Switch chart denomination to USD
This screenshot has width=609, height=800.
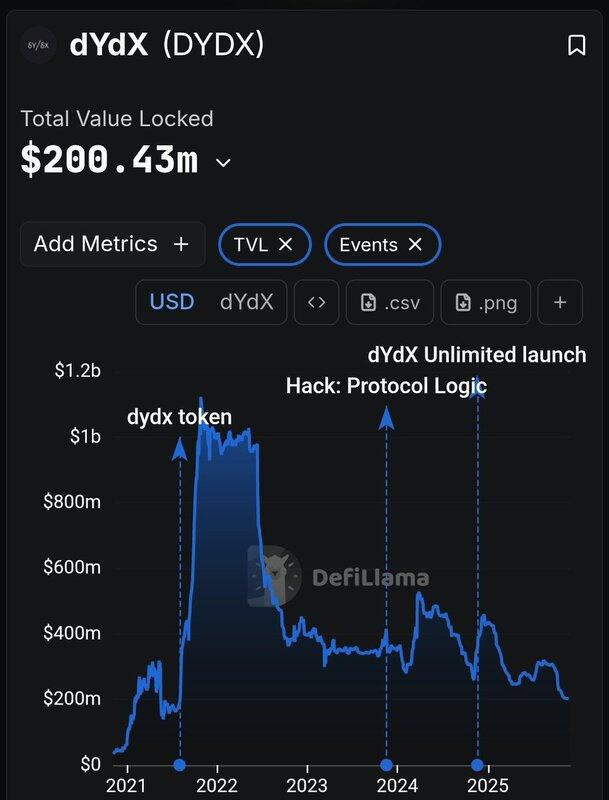tap(172, 302)
